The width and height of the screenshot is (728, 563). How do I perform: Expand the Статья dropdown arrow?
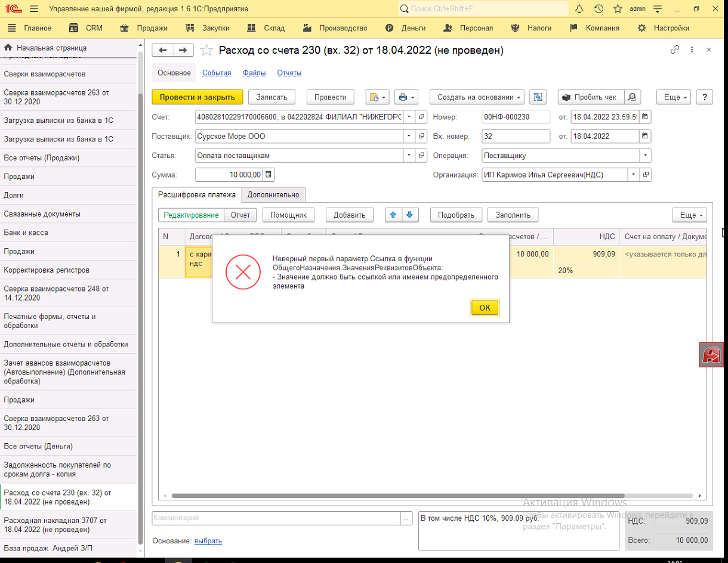coord(409,156)
